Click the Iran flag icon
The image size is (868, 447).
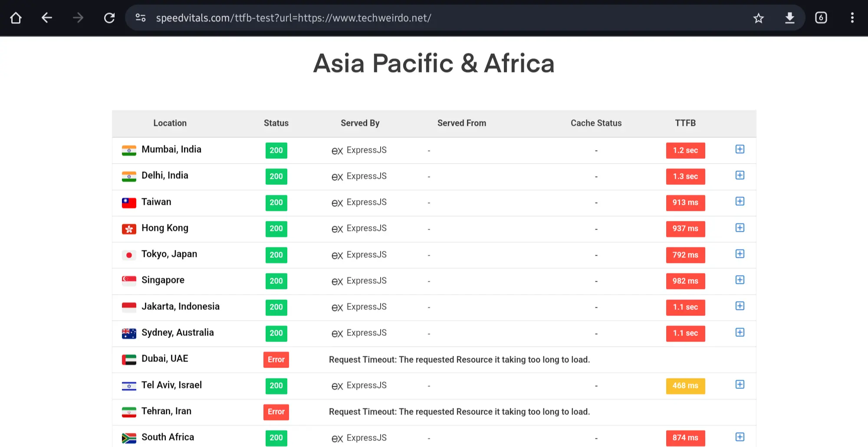pyautogui.click(x=129, y=412)
